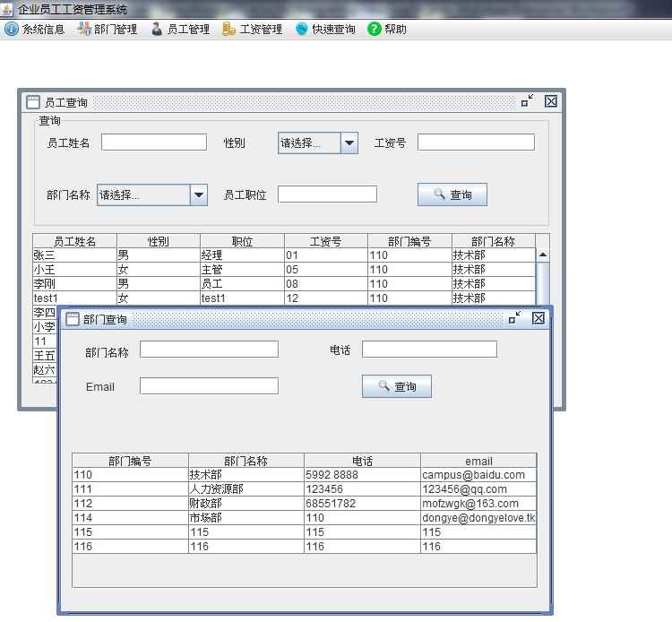Click salary number 08 cell
Image resolution: width=672 pixels, height=622 pixels.
[326, 284]
